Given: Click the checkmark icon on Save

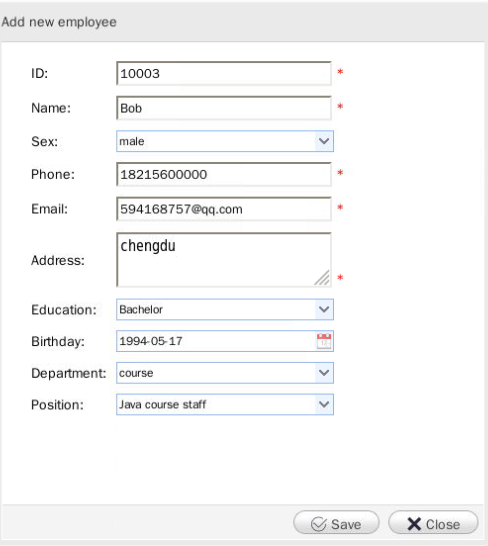Looking at the screenshot, I should tap(318, 524).
